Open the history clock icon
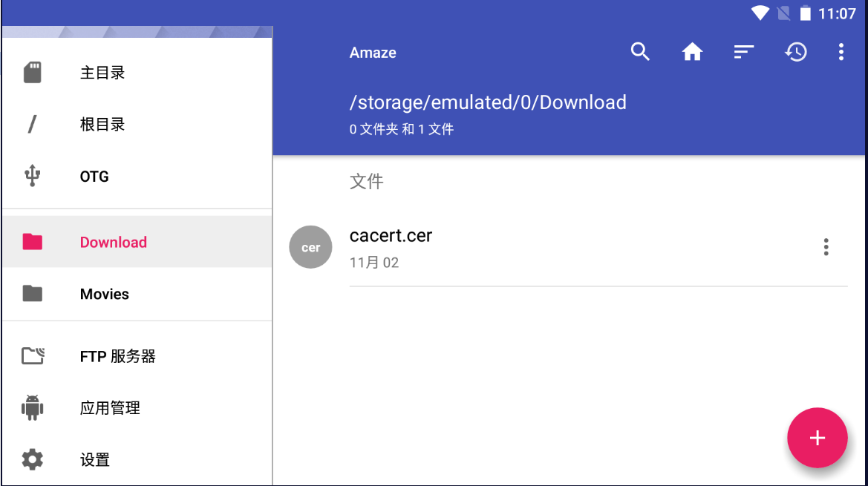868x486 pixels. click(796, 52)
